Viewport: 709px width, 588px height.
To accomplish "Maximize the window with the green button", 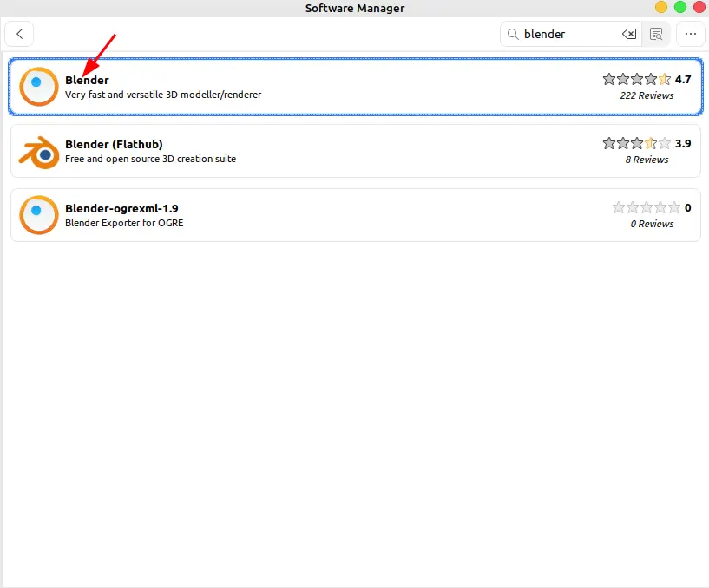I will point(680,7).
